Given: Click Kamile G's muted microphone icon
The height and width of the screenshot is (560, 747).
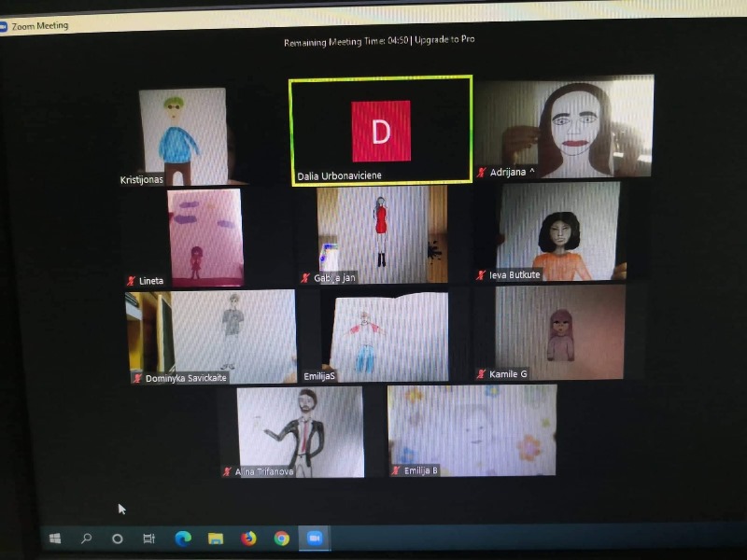Looking at the screenshot, I should coord(481,374).
